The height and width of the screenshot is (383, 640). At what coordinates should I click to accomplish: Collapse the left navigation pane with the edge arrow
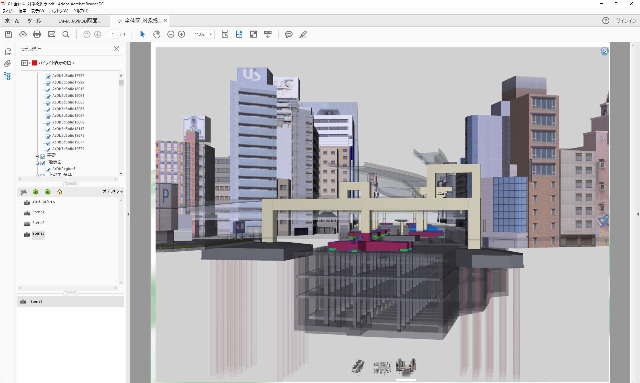click(128, 214)
